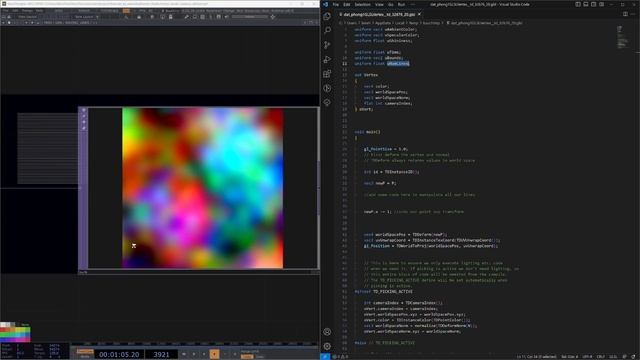Open the layout dropdown in TouchDesigner toolbar
The height and width of the screenshot is (360, 640).
click(87, 17)
